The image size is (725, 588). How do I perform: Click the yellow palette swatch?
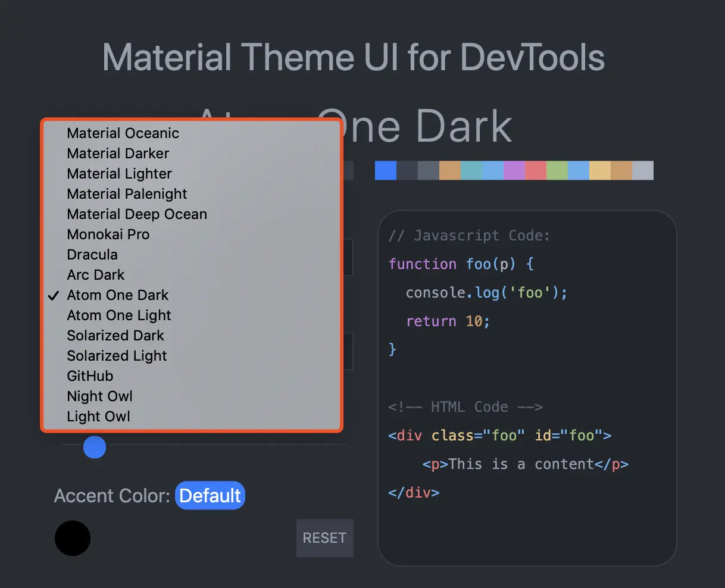pyautogui.click(x=600, y=170)
